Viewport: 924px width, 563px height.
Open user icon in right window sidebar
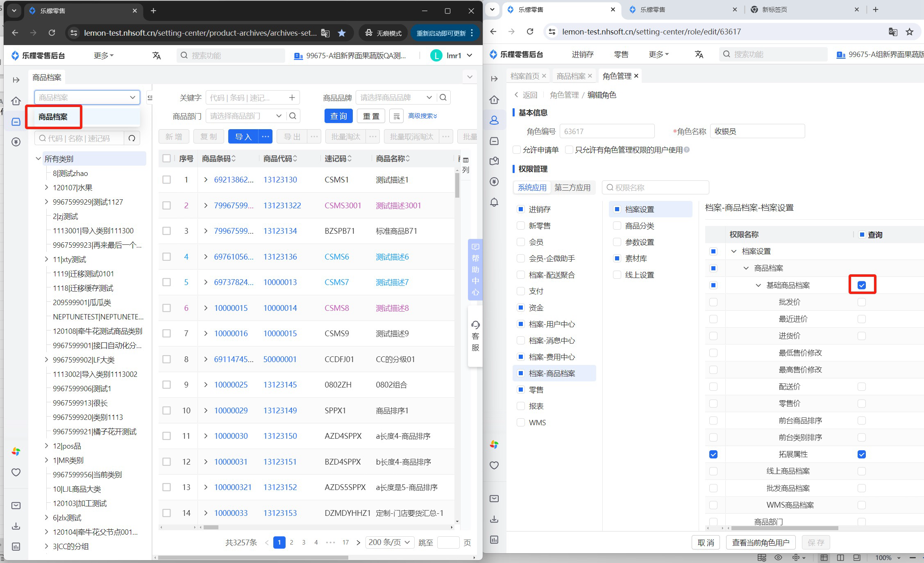494,120
